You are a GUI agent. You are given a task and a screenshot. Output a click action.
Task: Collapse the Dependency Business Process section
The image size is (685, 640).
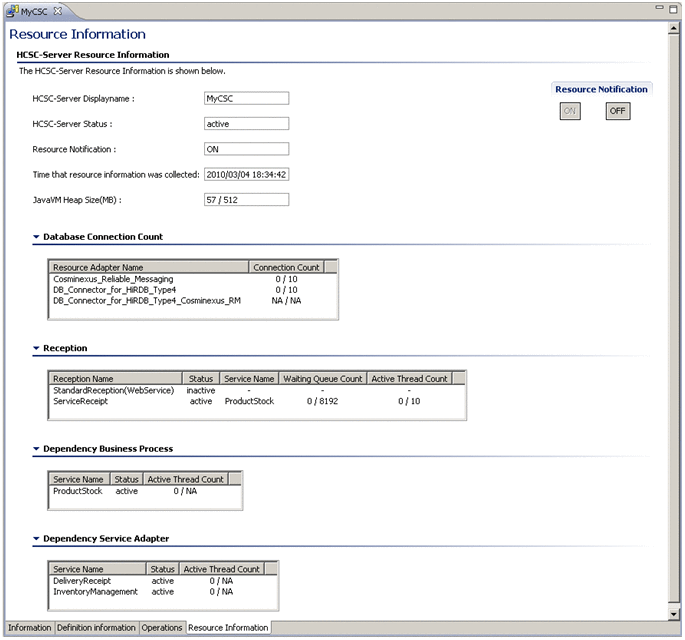point(37,449)
